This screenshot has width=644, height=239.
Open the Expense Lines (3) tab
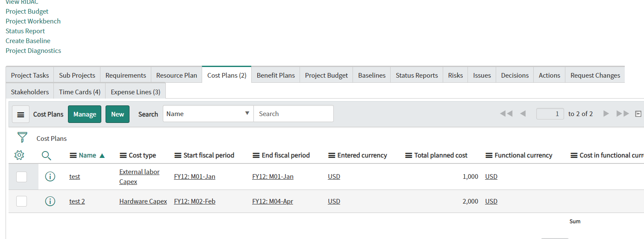pyautogui.click(x=135, y=92)
